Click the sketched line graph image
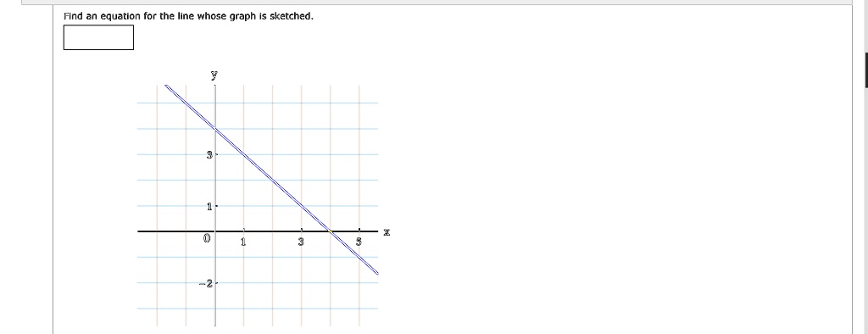Viewport: 868px width, 334px height. point(264,198)
